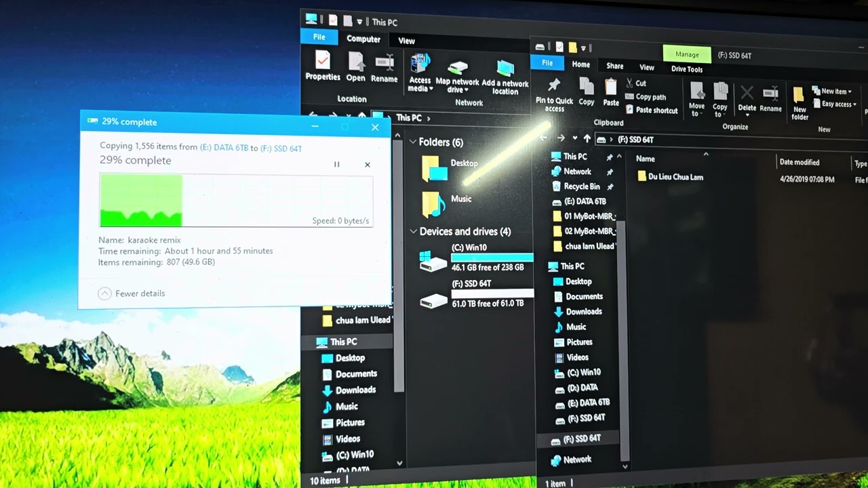
Task: Open recent locations dropdown in SSD 64T window
Action: pos(575,138)
